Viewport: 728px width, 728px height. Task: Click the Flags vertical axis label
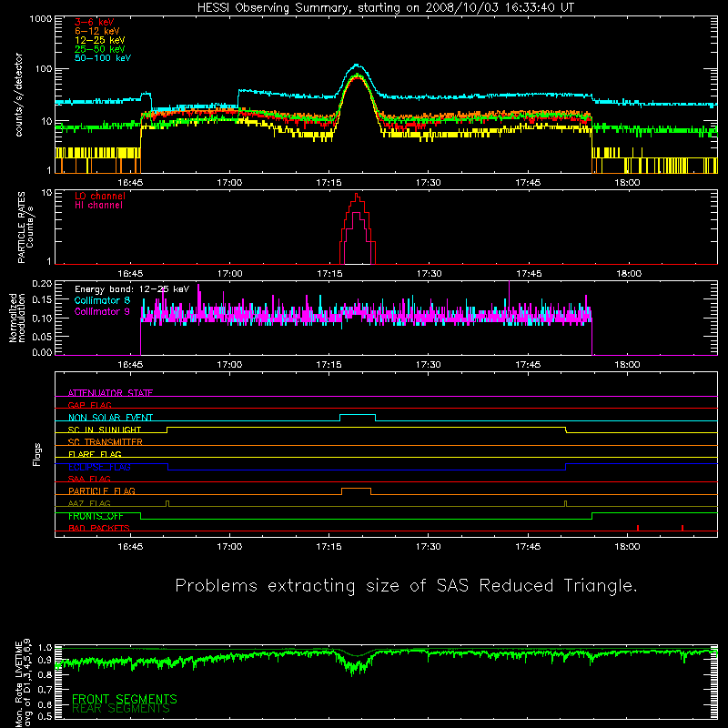coord(36,454)
